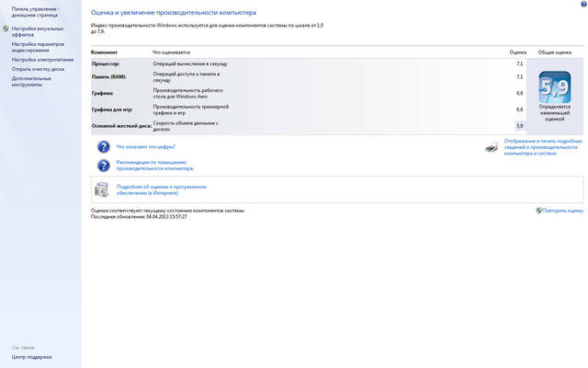The height and width of the screenshot is (368, 588).
Task: Click the 5,9 overall score badge
Action: pyautogui.click(x=554, y=90)
